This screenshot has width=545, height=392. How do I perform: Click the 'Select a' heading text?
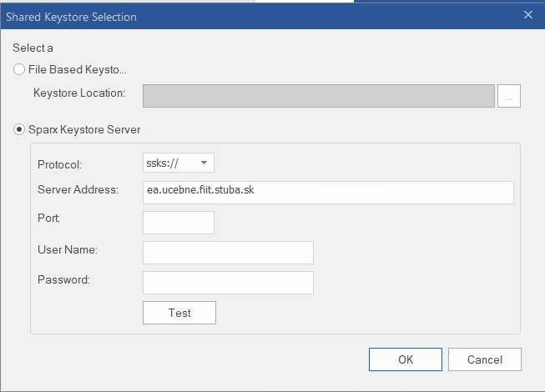[33, 48]
